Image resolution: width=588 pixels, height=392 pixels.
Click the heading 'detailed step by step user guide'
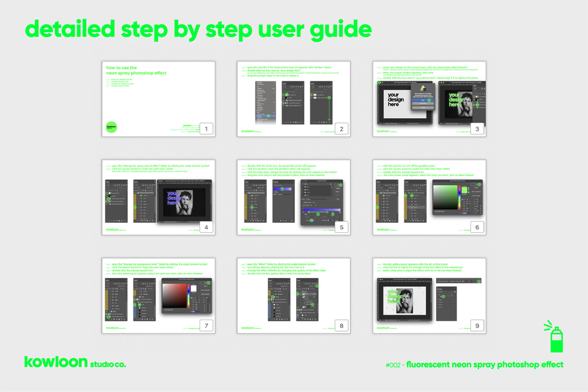(x=198, y=30)
